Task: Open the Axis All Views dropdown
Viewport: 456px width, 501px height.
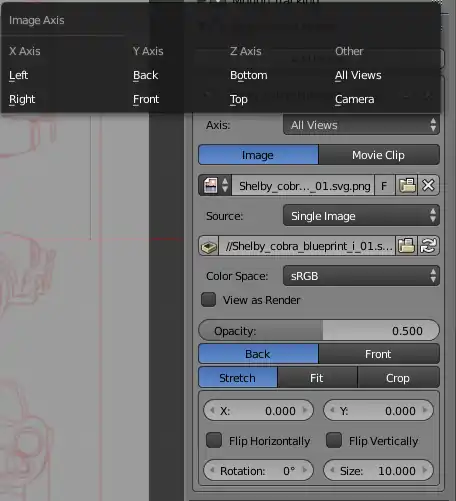Action: (361, 125)
